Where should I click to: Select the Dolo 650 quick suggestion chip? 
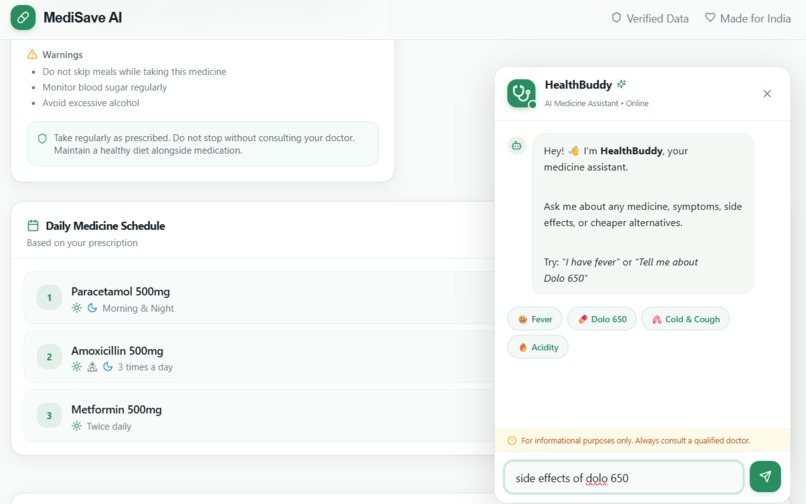(x=602, y=319)
